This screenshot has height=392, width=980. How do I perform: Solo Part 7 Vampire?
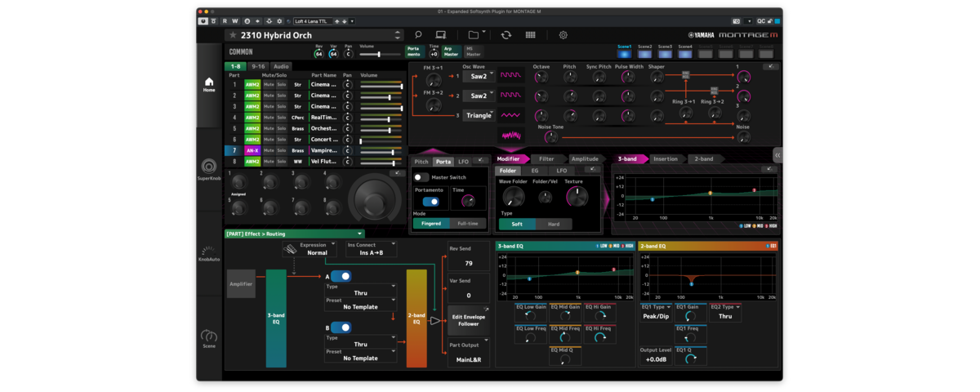pyautogui.click(x=282, y=151)
